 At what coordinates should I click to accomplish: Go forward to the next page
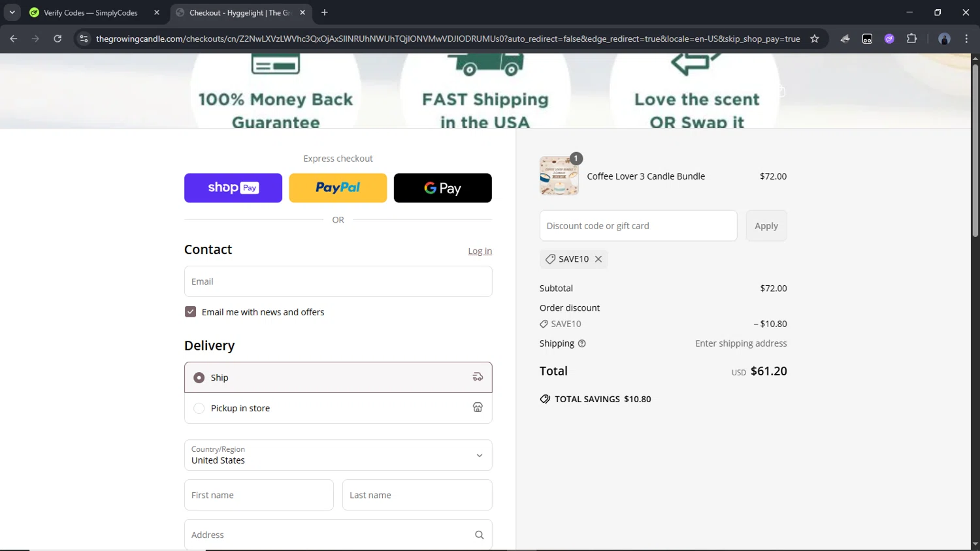click(x=35, y=39)
